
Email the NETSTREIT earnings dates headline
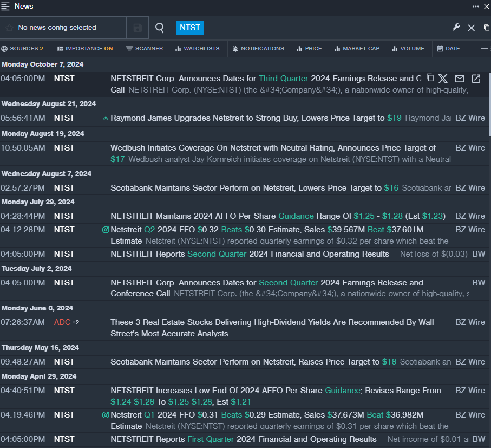pyautogui.click(x=460, y=79)
